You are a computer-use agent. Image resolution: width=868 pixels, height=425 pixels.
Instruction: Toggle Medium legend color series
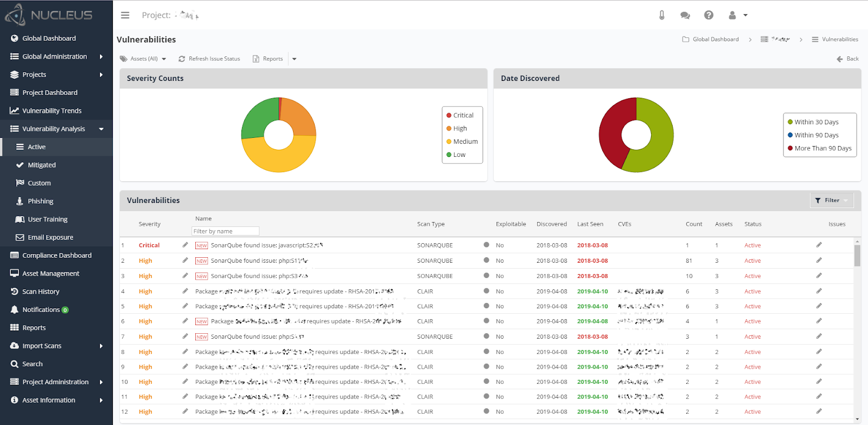[462, 142]
